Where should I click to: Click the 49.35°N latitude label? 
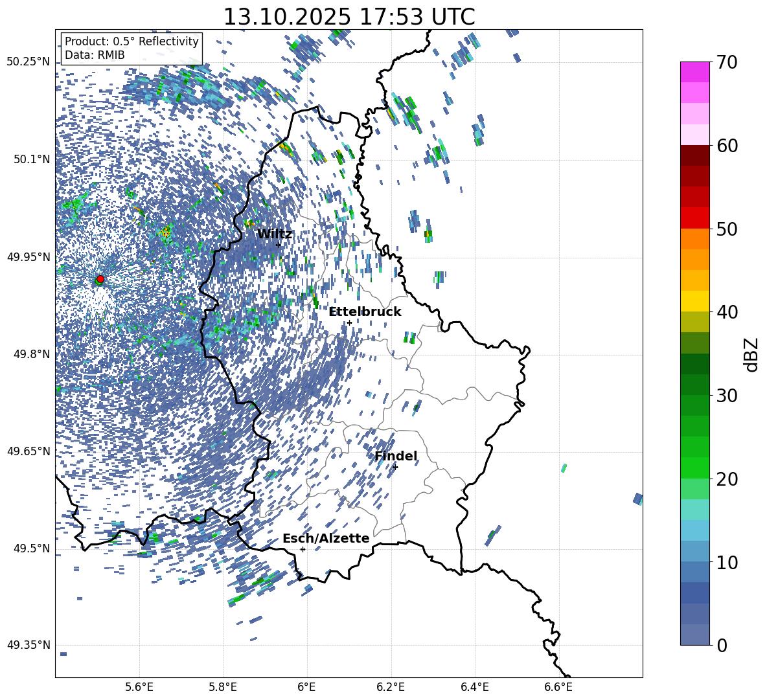pos(29,645)
